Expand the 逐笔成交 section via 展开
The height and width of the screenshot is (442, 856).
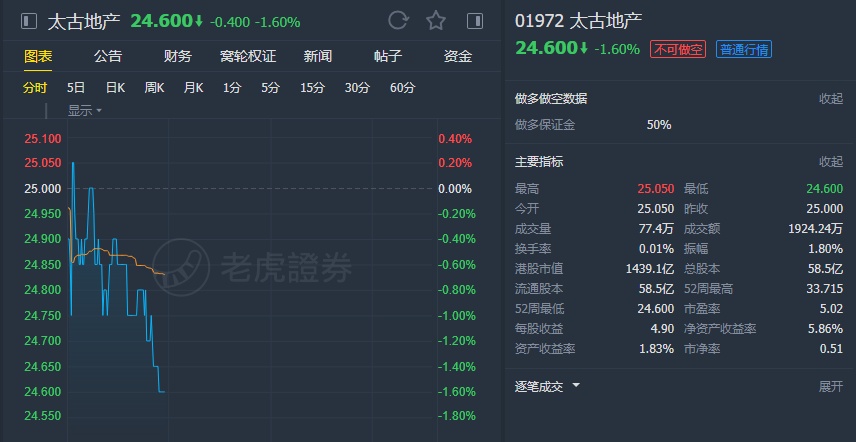(830, 387)
